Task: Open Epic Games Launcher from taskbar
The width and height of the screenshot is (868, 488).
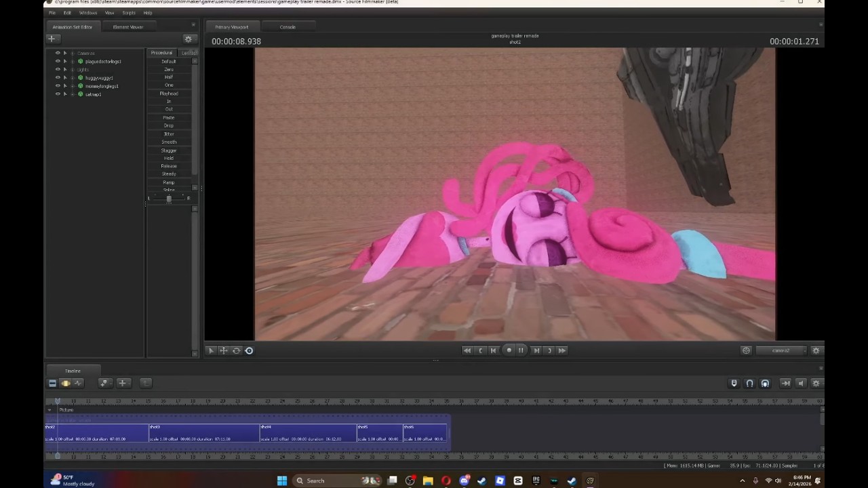Action: pyautogui.click(x=536, y=481)
